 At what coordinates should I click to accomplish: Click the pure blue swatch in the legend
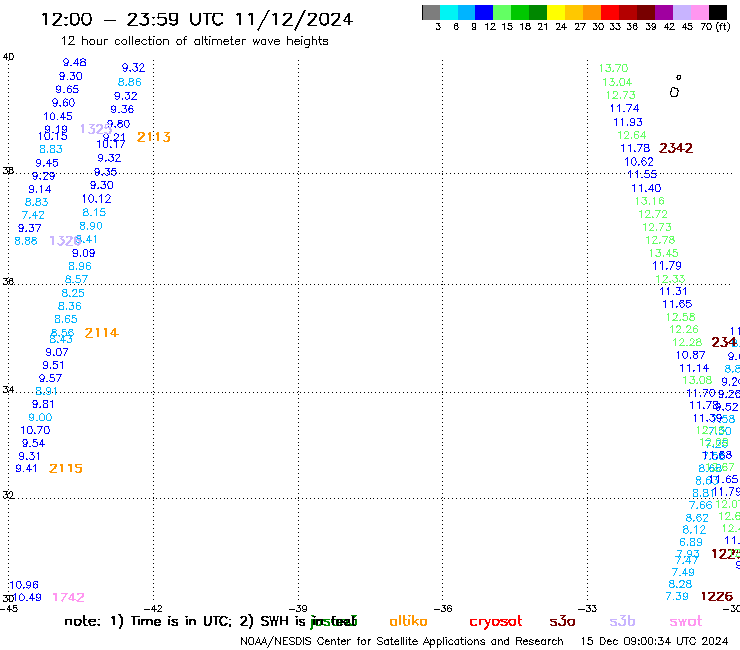[484, 12]
